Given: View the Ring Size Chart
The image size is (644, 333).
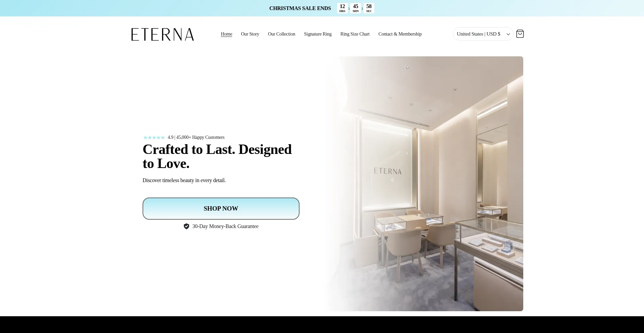Looking at the screenshot, I should coord(355,34).
